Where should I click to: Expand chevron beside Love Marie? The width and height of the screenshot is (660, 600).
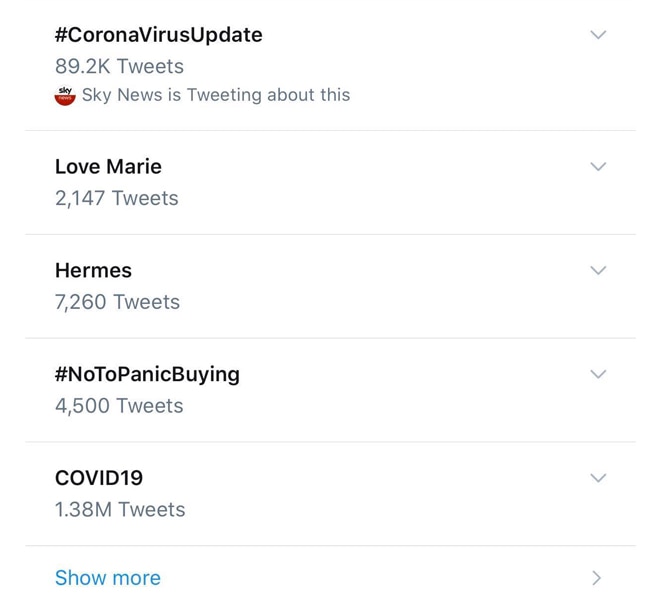[598, 167]
